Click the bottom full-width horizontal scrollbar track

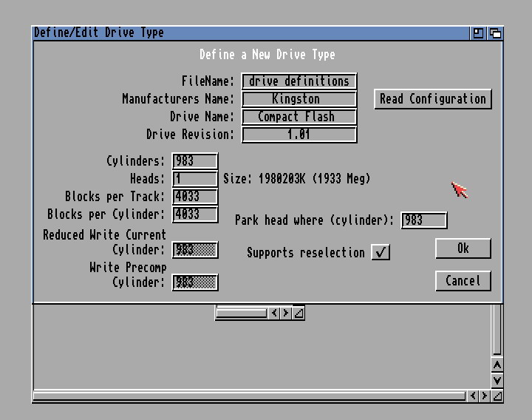click(250, 396)
